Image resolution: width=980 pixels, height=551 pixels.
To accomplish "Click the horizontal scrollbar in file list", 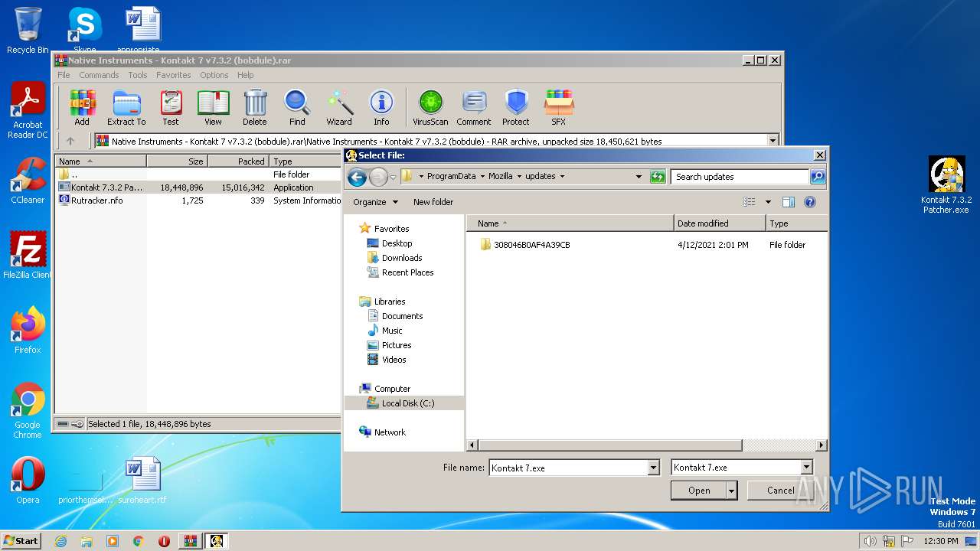I will pyautogui.click(x=609, y=445).
